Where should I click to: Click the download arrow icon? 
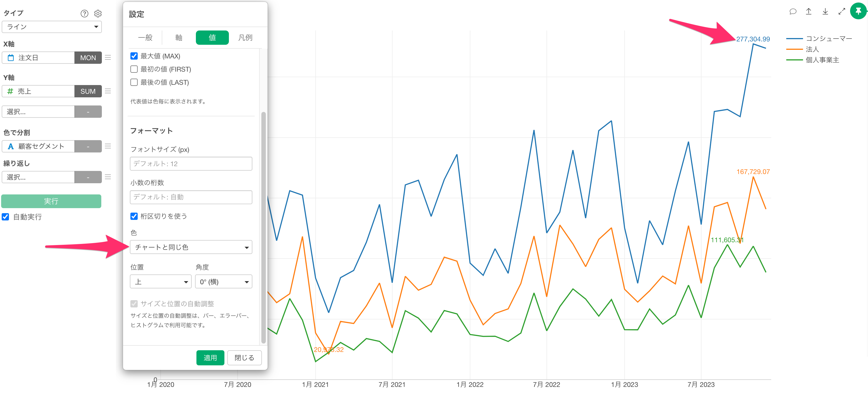pyautogui.click(x=825, y=12)
